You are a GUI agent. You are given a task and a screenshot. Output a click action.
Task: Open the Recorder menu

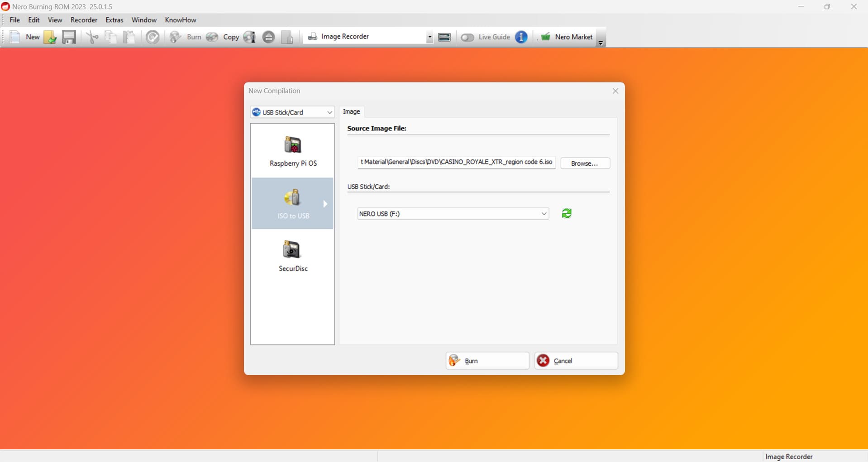(x=84, y=20)
